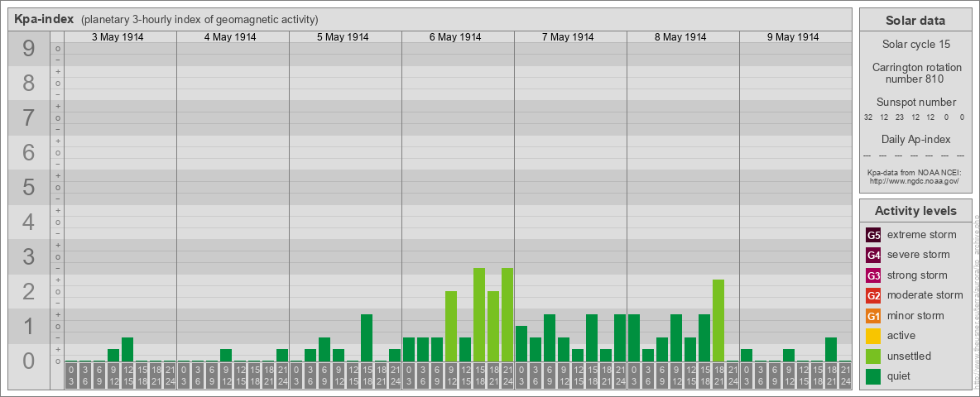Click the 'moderate storm' legend label
This screenshot has width=980, height=397.
925,295
